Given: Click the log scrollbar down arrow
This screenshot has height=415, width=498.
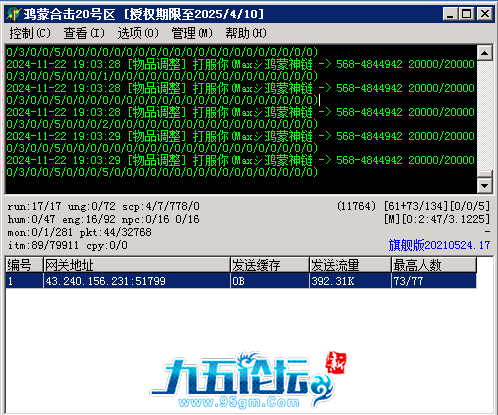Looking at the screenshot, I should tap(484, 186).
